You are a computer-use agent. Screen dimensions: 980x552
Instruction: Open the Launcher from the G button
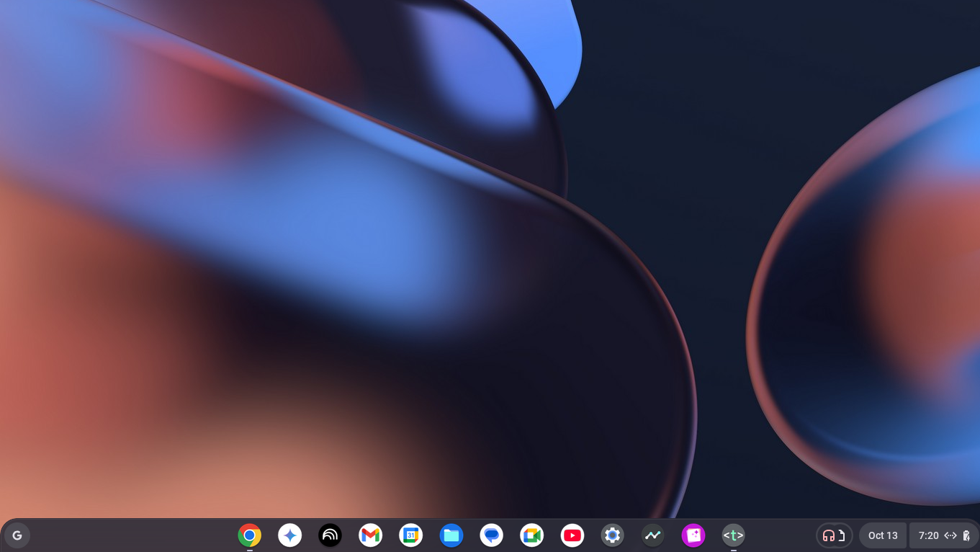pyautogui.click(x=17, y=535)
